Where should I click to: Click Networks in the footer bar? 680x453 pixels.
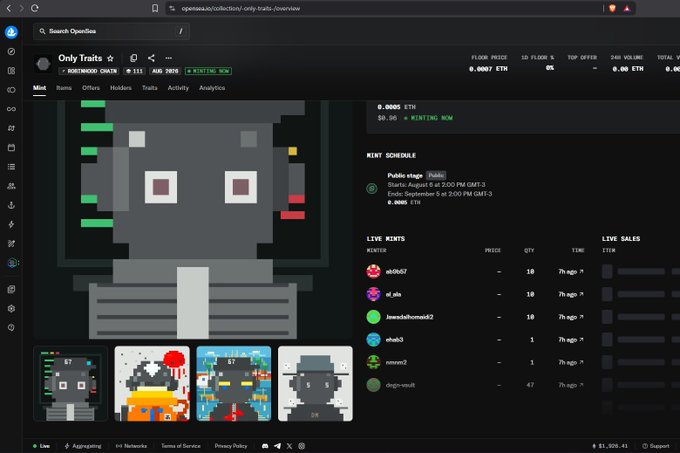(131, 446)
